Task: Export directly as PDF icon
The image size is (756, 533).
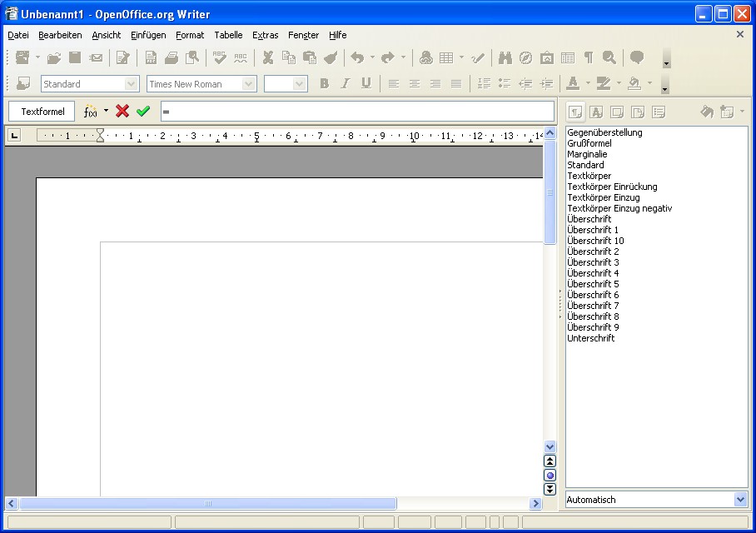Action: (x=151, y=58)
